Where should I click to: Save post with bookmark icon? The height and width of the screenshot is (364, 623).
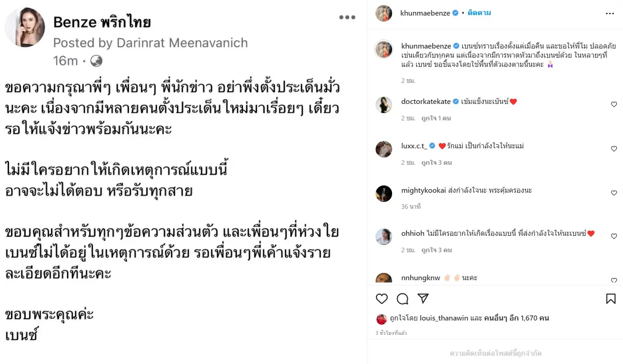pos(611,299)
